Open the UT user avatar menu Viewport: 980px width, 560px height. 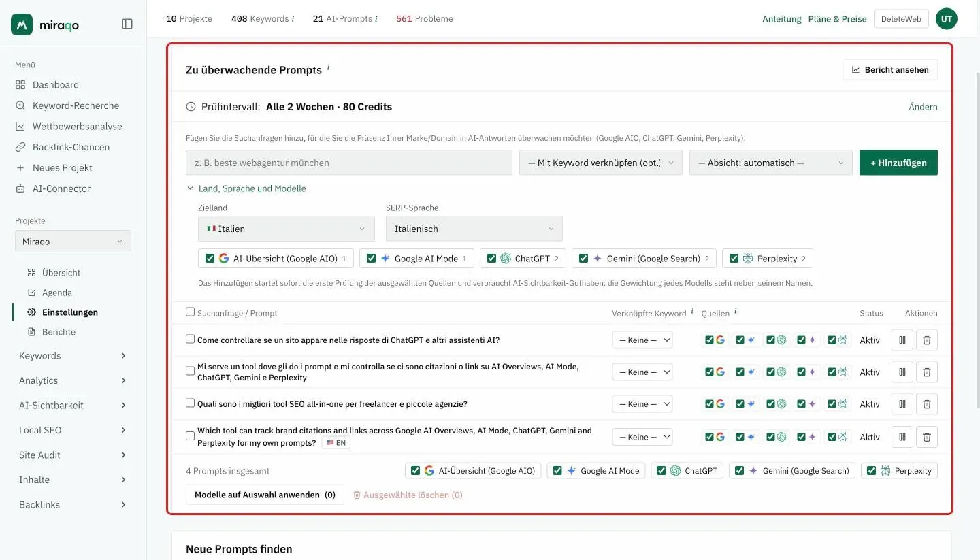[x=947, y=19]
